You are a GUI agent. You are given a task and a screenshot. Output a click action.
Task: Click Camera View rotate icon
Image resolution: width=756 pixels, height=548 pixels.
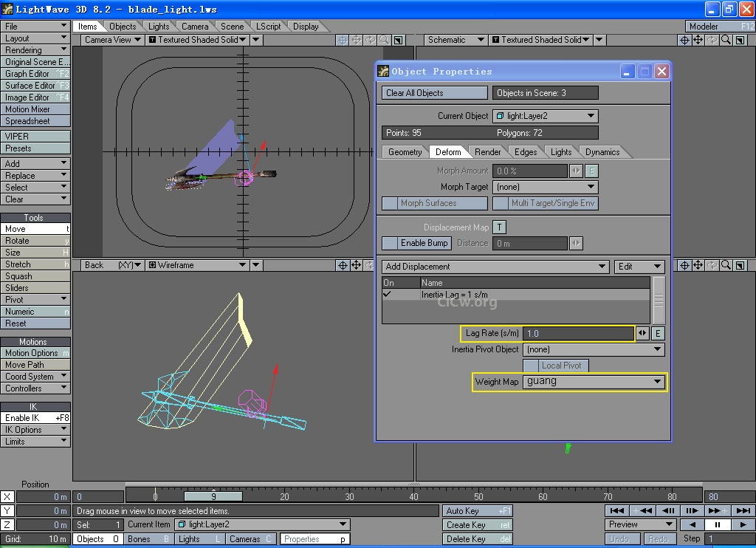[x=370, y=40]
